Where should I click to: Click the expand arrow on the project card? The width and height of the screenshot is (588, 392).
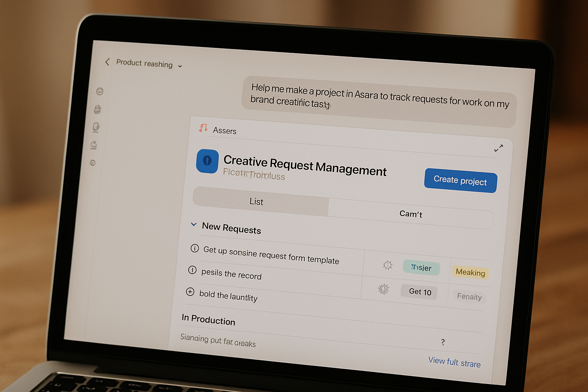coord(499,147)
